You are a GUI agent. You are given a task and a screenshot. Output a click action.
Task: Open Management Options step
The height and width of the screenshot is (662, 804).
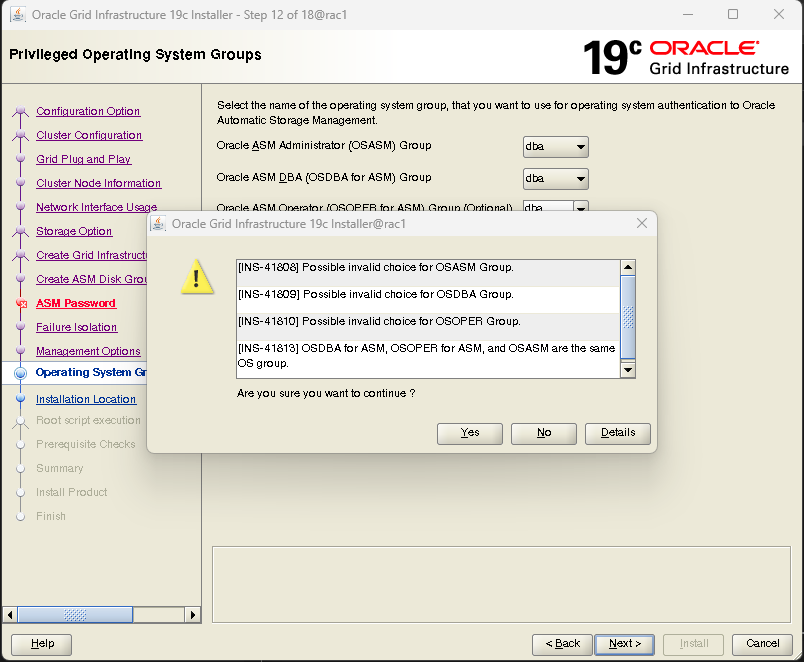click(x=88, y=351)
